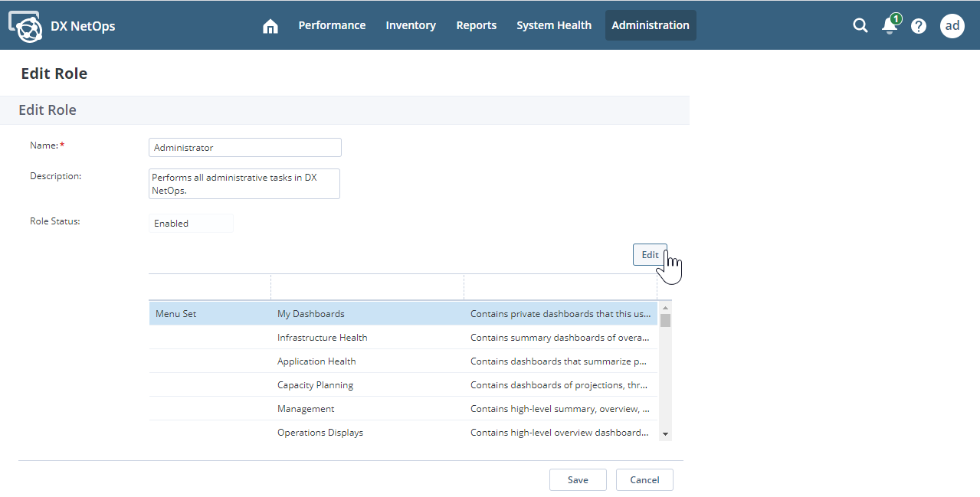The width and height of the screenshot is (980, 497).
Task: Open the search magnifier icon
Action: (860, 25)
